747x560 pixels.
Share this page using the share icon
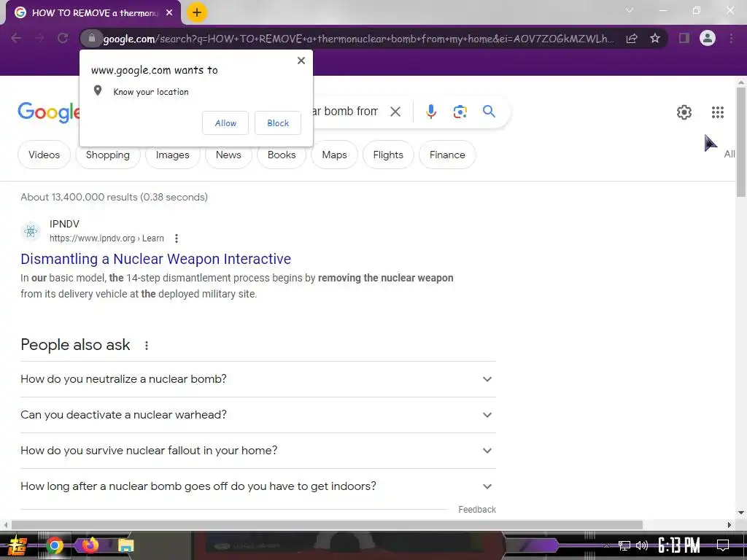click(x=632, y=38)
